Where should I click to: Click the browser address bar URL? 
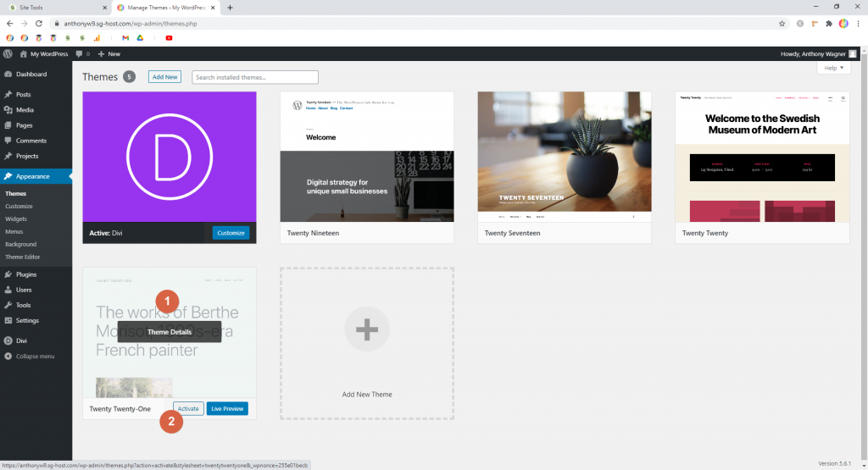[x=131, y=24]
